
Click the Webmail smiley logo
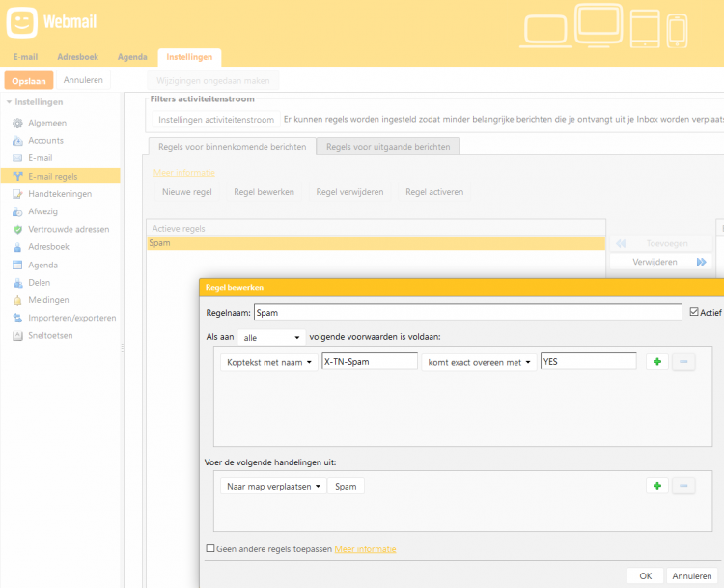click(x=21, y=21)
